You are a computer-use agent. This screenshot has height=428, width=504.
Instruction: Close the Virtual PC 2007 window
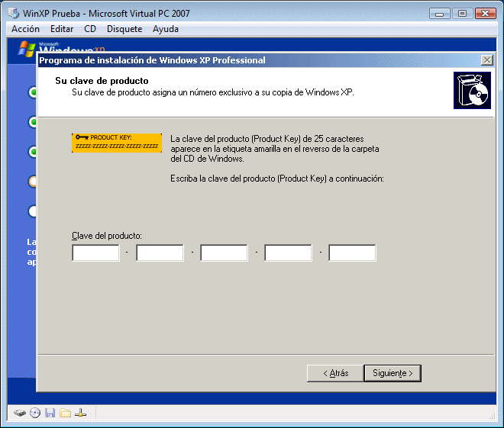pyautogui.click(x=486, y=14)
